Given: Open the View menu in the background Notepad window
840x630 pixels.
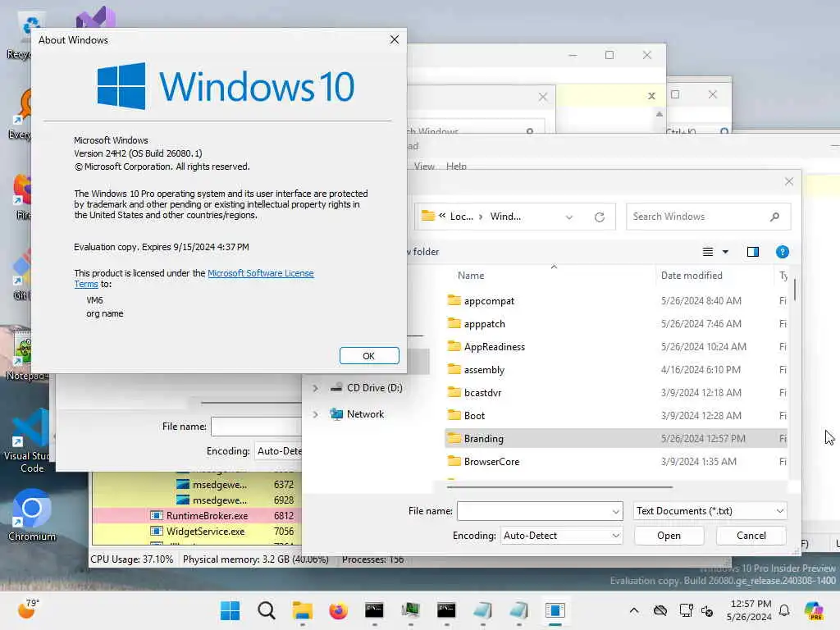Looking at the screenshot, I should click(x=424, y=166).
